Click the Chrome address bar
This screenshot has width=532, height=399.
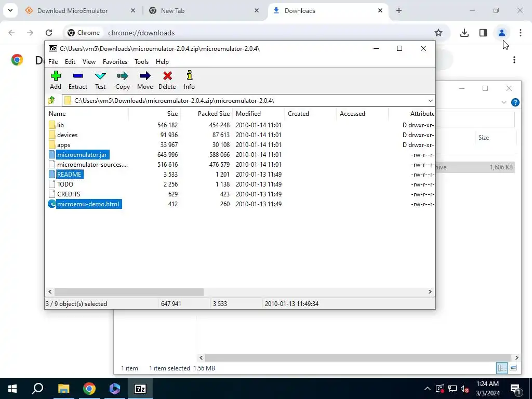(x=258, y=33)
